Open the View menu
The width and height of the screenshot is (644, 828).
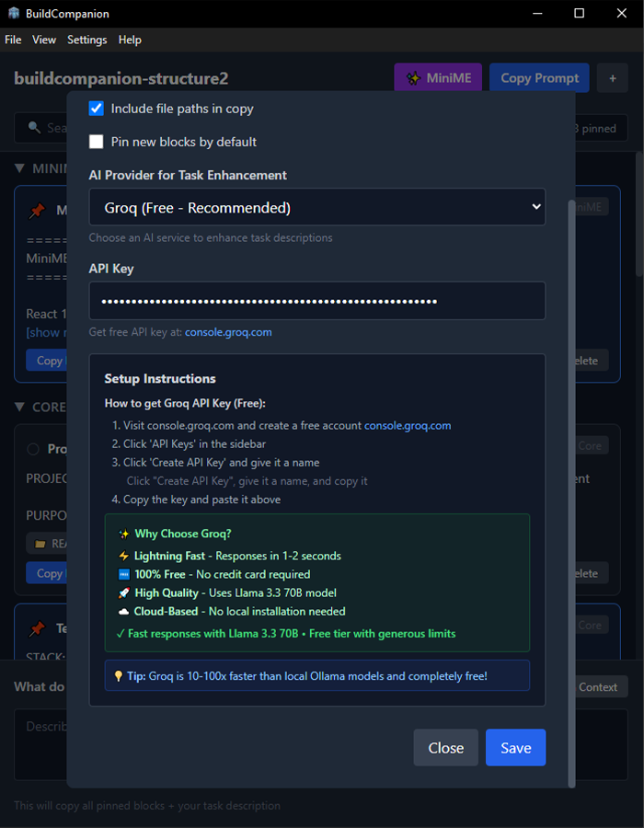[x=44, y=40]
